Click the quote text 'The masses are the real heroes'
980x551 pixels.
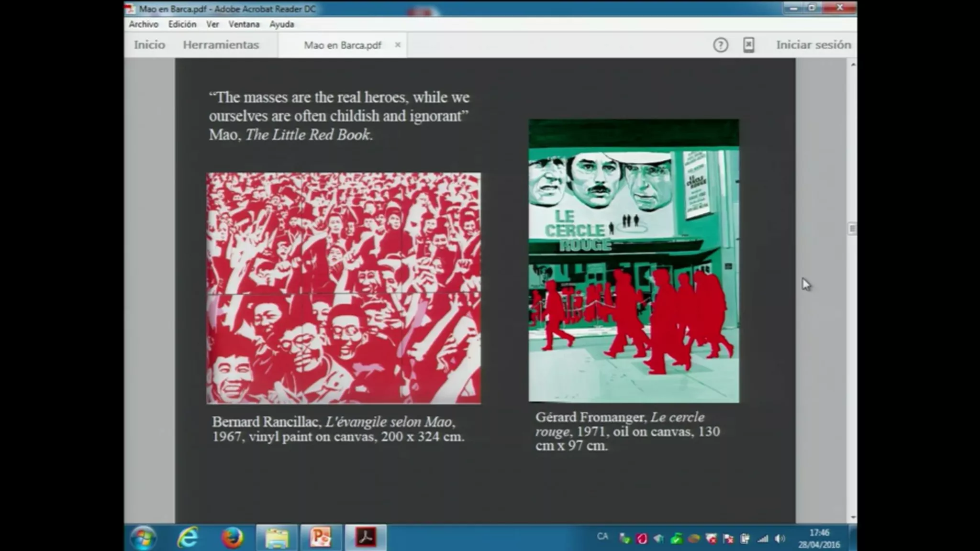click(x=339, y=116)
